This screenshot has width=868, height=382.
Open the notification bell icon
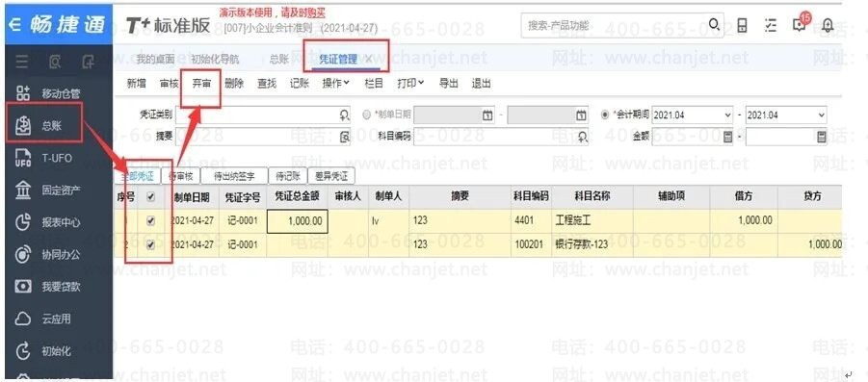click(x=829, y=25)
